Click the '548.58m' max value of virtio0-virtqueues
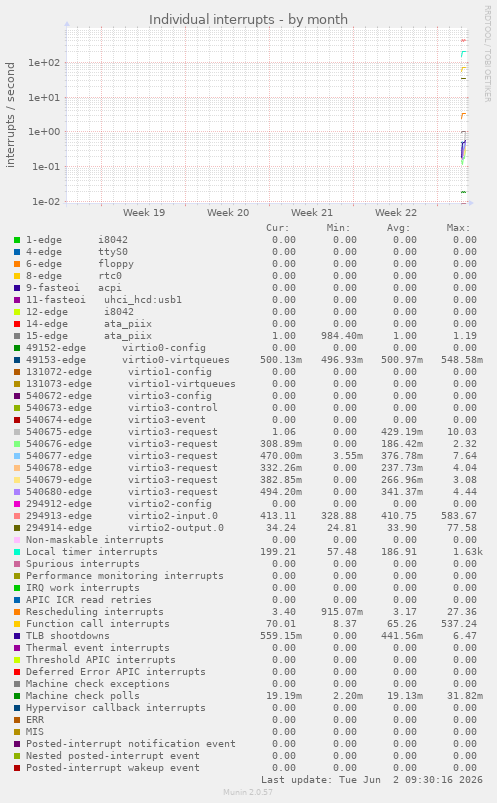Viewport: 497px width, 803px height. click(x=462, y=360)
